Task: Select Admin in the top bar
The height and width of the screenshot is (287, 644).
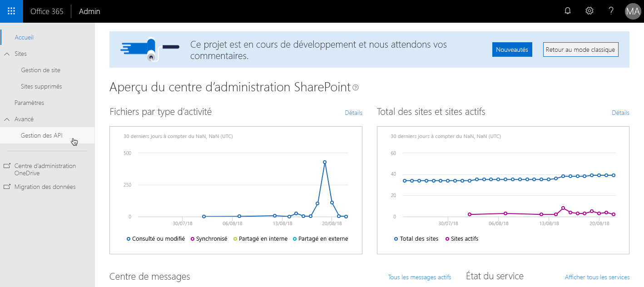Action: pyautogui.click(x=89, y=11)
